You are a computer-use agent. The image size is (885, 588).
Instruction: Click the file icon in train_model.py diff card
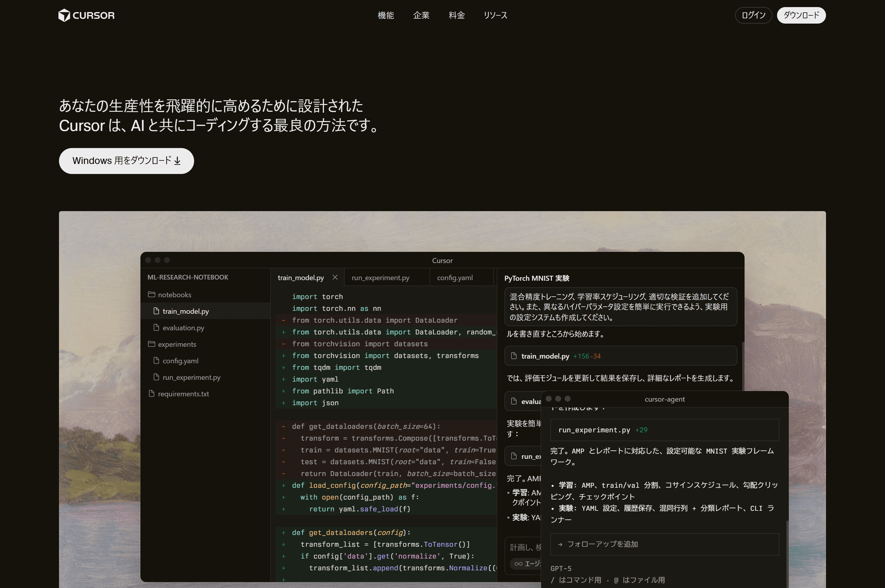tap(514, 356)
